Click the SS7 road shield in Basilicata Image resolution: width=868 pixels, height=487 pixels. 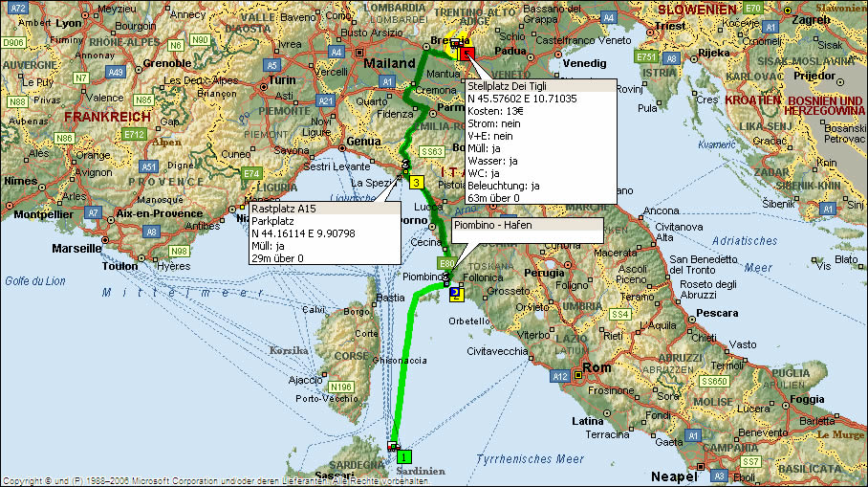coord(750,461)
